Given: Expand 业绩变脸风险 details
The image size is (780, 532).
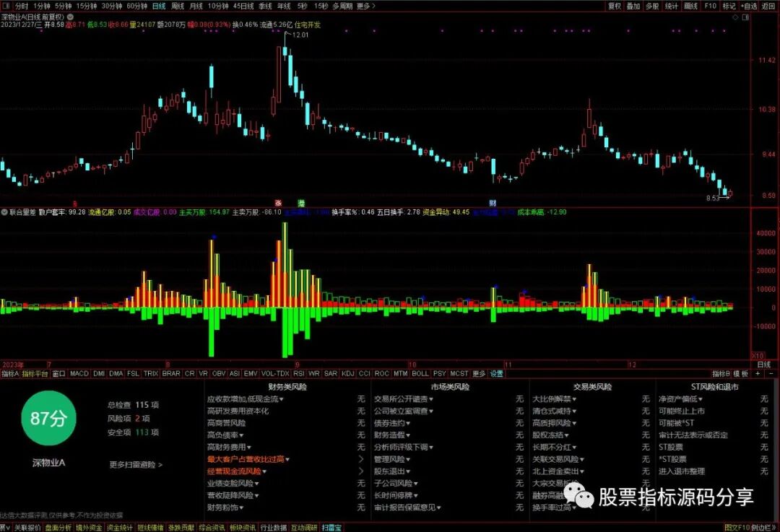Looking at the screenshot, I should click(233, 483).
